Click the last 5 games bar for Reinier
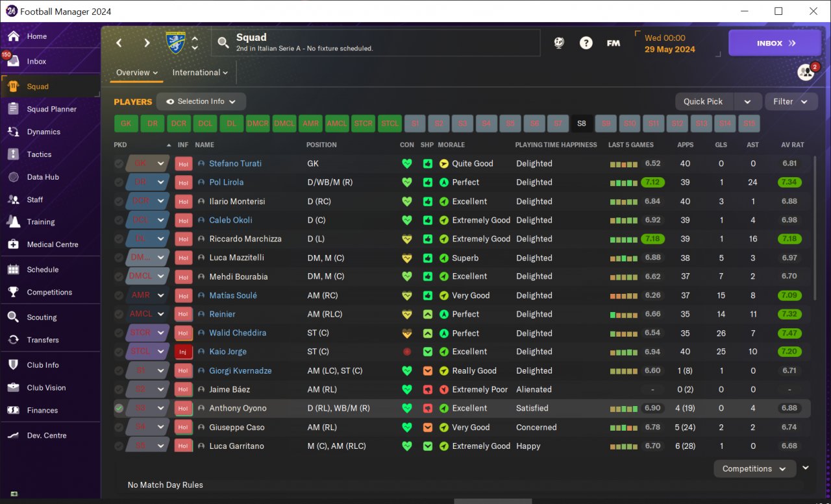This screenshot has height=504, width=831. coord(624,315)
